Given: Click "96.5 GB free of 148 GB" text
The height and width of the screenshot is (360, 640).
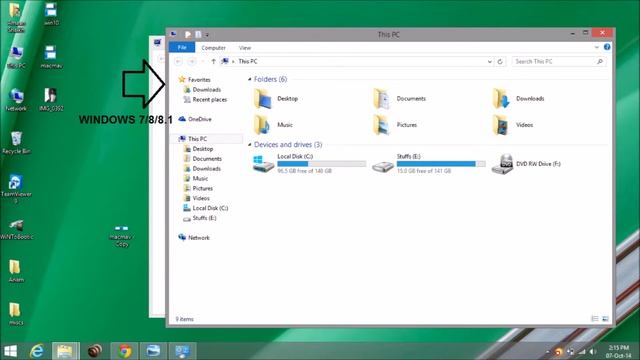Looking at the screenshot, I should click(304, 171).
